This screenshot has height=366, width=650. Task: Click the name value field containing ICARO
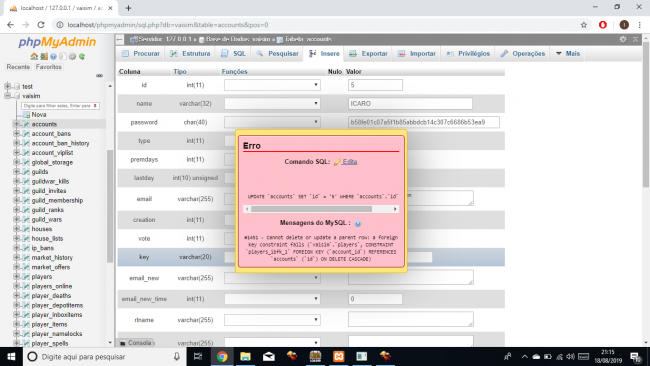click(x=410, y=104)
